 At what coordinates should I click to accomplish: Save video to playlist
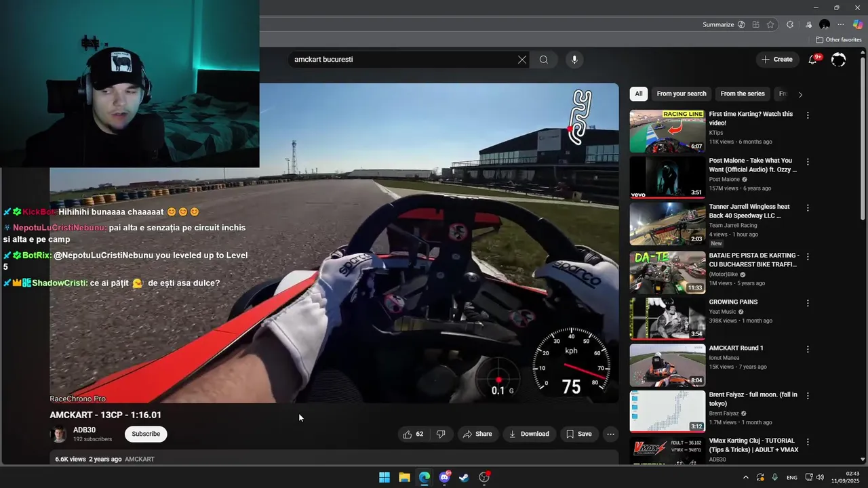579,434
